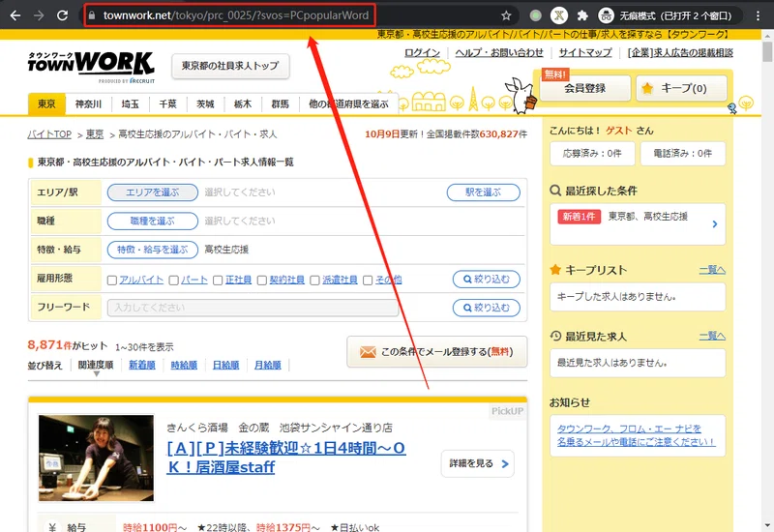Click the clock icon beside 最近見た求人

(555, 336)
